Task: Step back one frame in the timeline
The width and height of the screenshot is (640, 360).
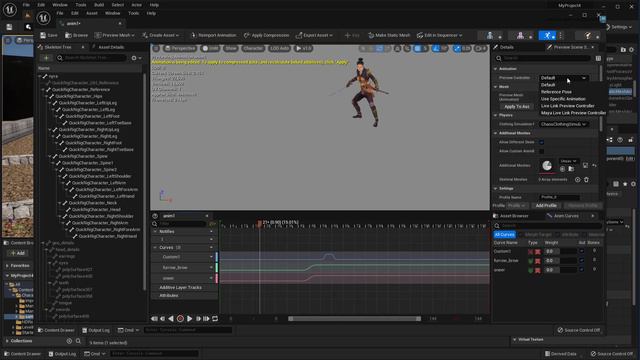Action: (162, 319)
